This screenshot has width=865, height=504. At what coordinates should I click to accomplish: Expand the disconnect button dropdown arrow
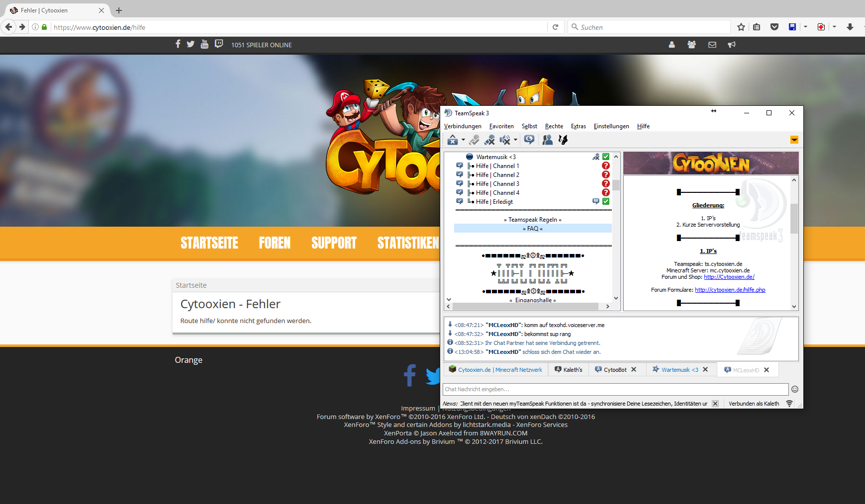(x=463, y=140)
